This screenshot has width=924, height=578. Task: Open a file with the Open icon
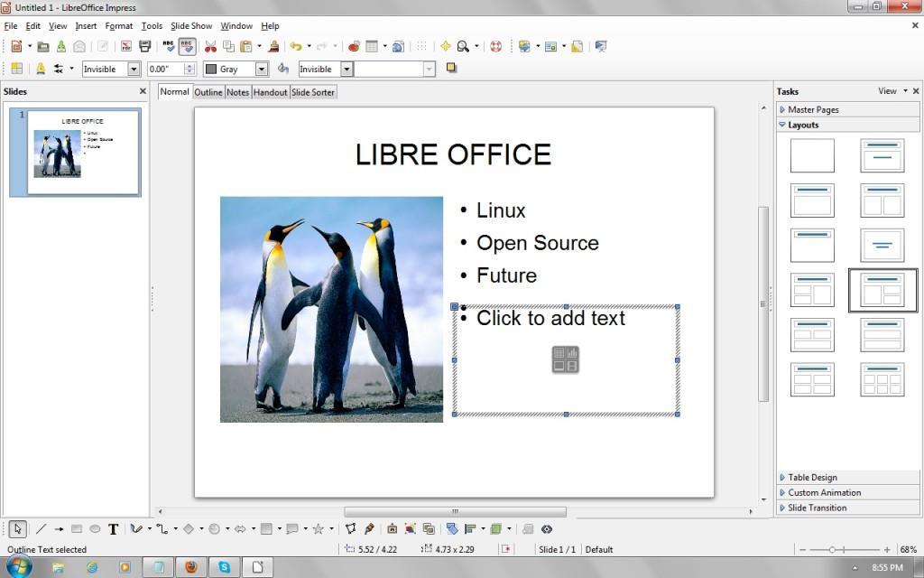click(x=43, y=47)
